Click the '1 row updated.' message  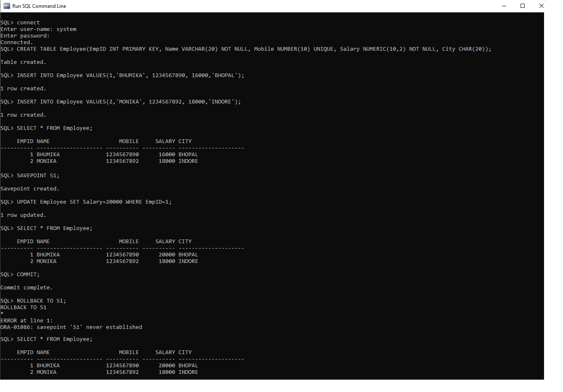[x=23, y=215]
